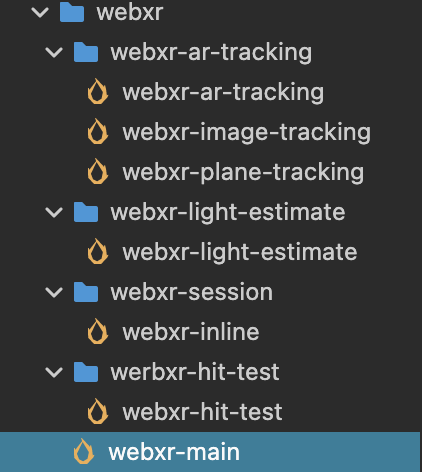Click the flame icon beside webxr-main
This screenshot has width=422, height=472.
point(84,451)
